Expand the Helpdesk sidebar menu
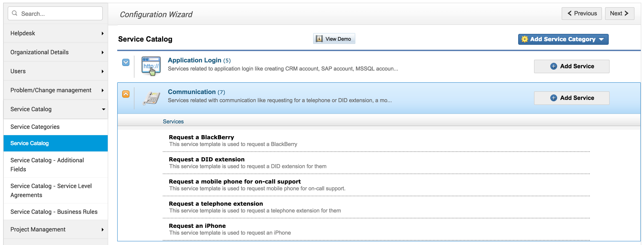The image size is (644, 245). (55, 33)
